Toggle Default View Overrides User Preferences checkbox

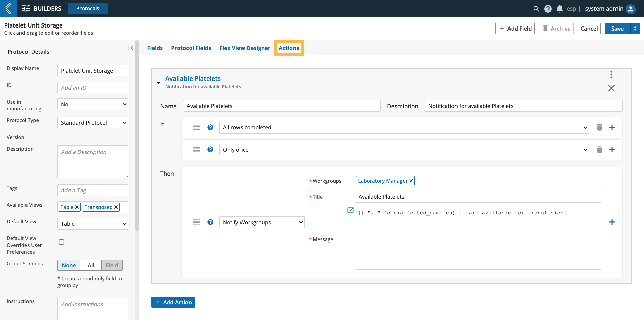[62, 242]
